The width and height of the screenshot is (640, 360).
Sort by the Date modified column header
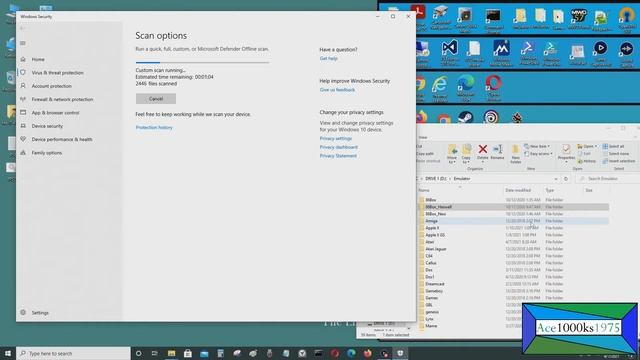(518, 190)
